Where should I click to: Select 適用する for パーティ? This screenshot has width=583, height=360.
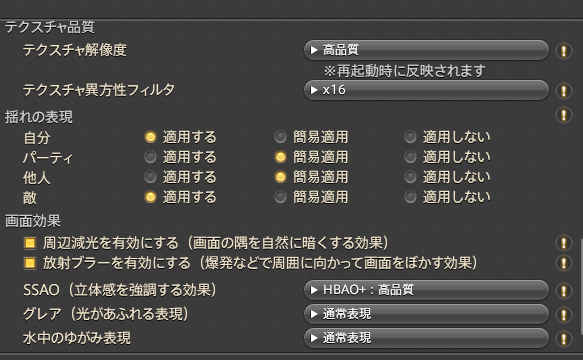[150, 157]
